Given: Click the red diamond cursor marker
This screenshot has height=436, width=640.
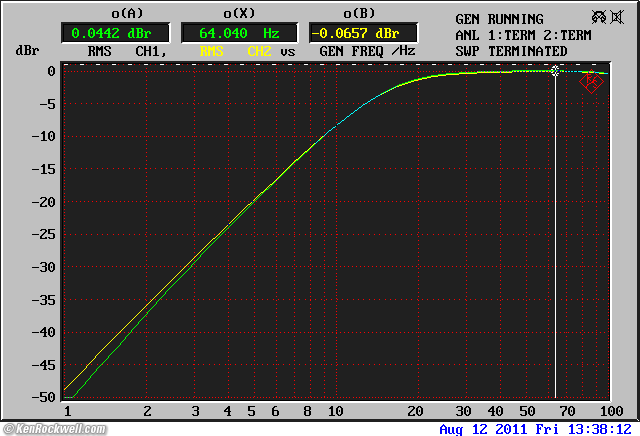Looking at the screenshot, I should (591, 83).
